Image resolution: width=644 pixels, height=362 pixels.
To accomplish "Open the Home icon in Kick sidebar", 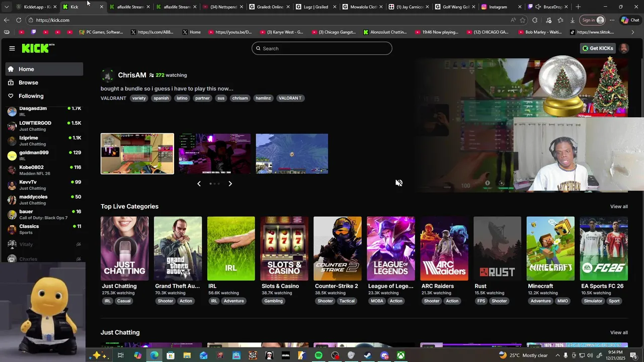I will [x=11, y=69].
